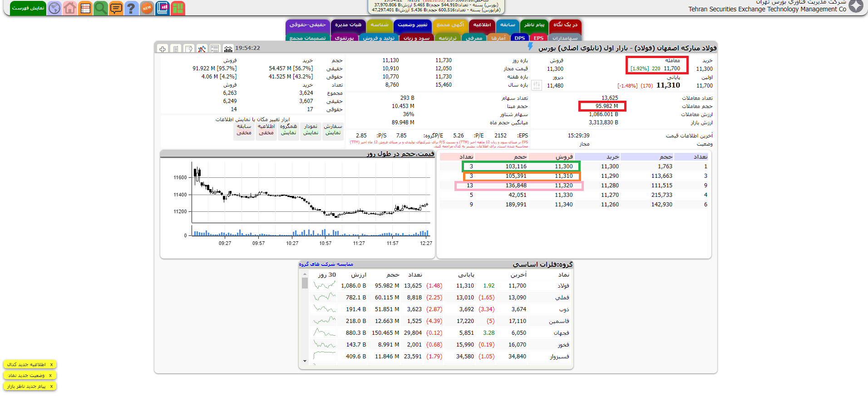Open the red-blue line chart icon
868x396 pixels.
click(202, 49)
